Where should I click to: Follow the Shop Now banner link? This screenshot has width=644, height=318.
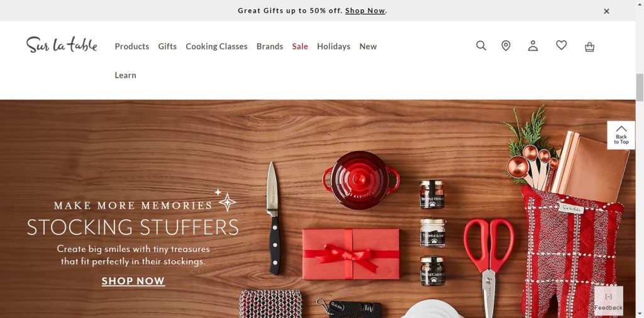tap(365, 11)
